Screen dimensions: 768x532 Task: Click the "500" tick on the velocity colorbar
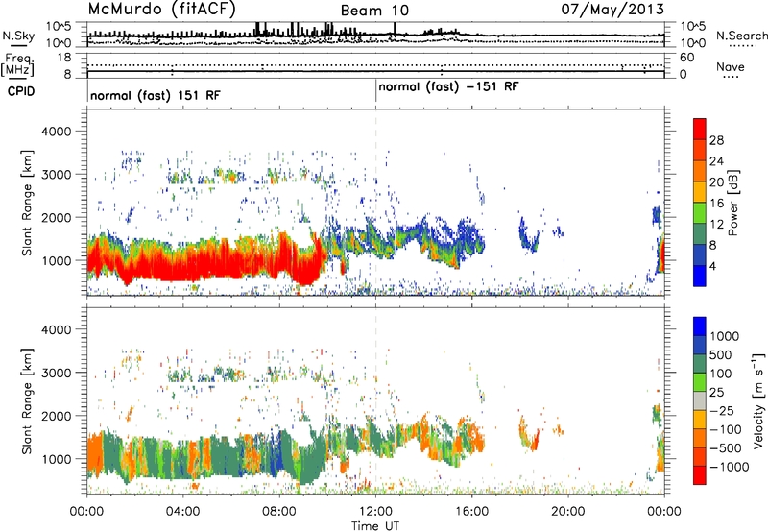click(x=720, y=354)
